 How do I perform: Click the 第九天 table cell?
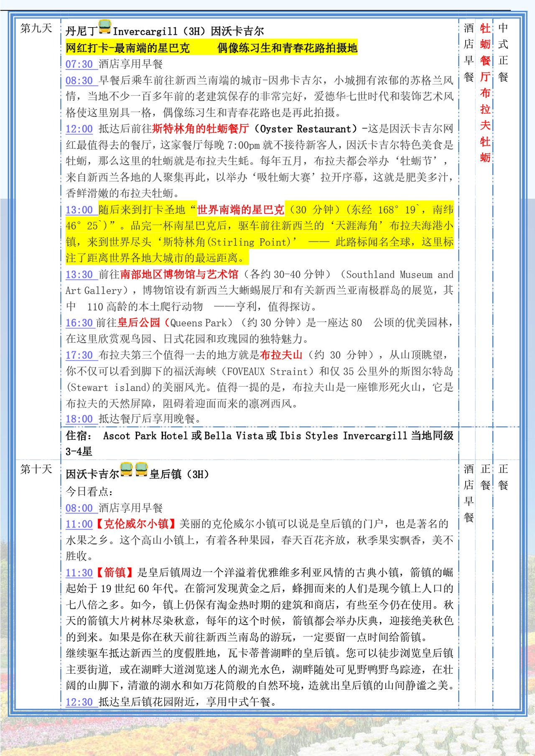click(36, 28)
